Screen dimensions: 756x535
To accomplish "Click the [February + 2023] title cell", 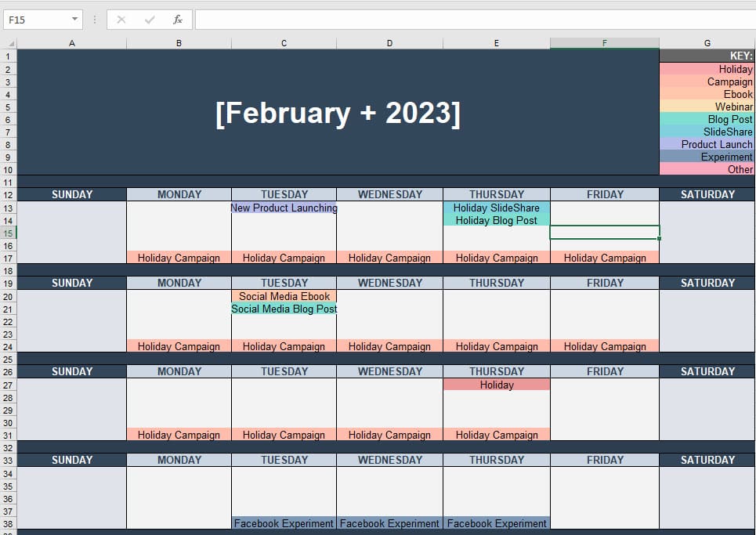I will point(338,112).
